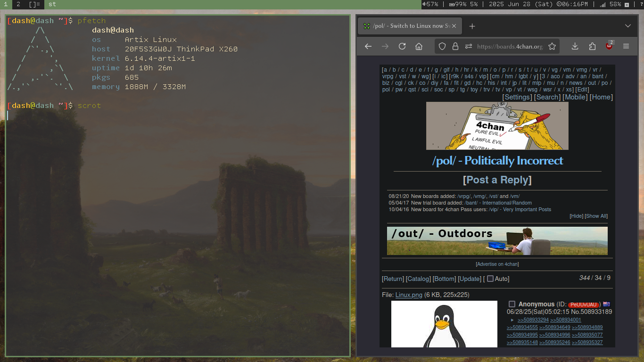This screenshot has width=644, height=362.
Task: Click the clock icon beside 06:16PM
Action: pos(559,4)
